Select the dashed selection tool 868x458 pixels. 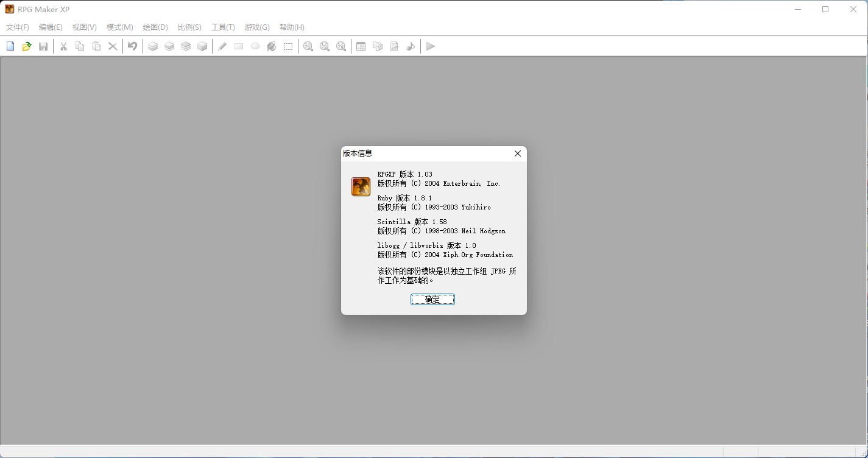tap(288, 46)
